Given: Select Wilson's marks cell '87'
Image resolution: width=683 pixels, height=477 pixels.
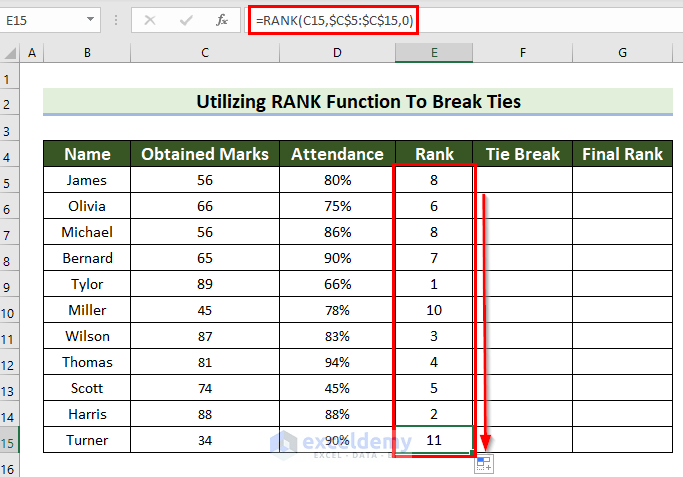Looking at the screenshot, I should (205, 336).
